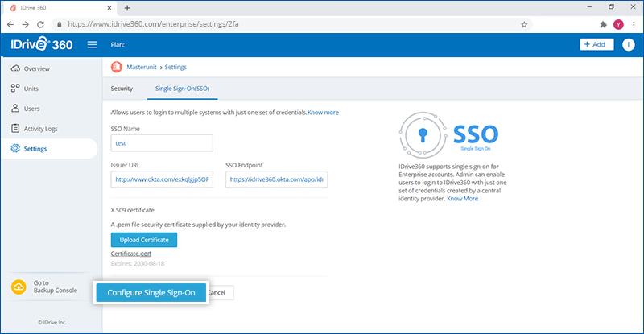Open the Chrome three-dot menu
The image size is (644, 334).
pos(634,24)
